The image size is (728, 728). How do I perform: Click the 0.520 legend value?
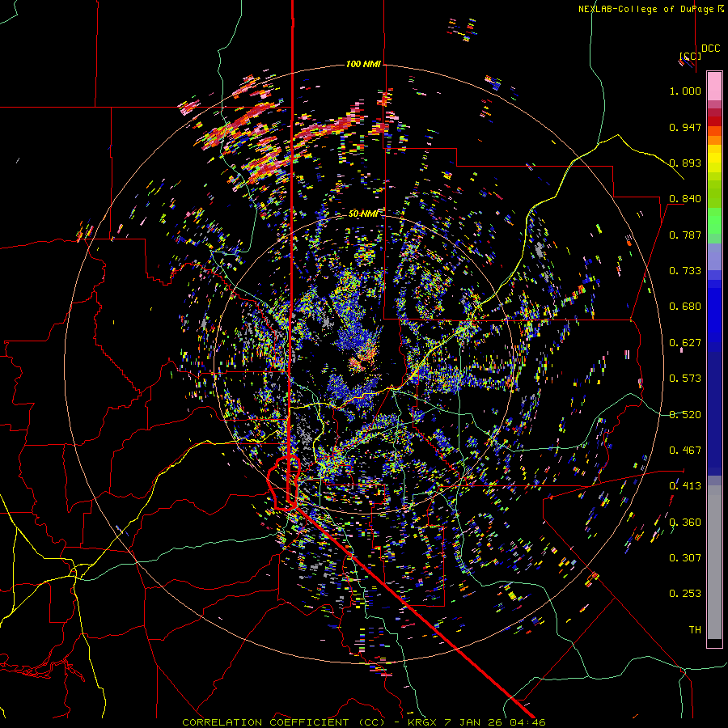click(685, 415)
